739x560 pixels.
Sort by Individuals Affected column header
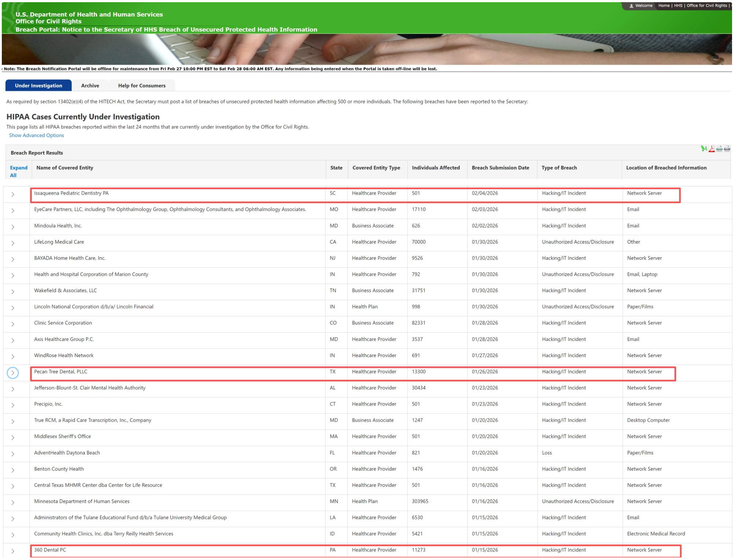click(x=435, y=168)
